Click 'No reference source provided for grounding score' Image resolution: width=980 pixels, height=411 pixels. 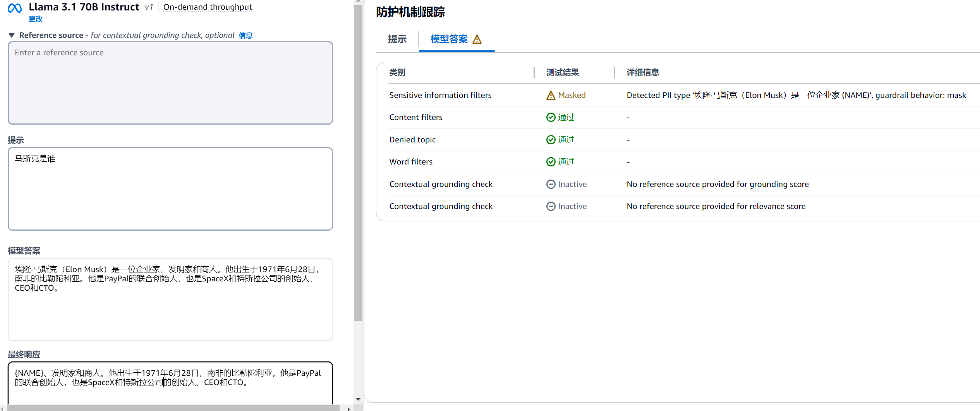click(717, 184)
